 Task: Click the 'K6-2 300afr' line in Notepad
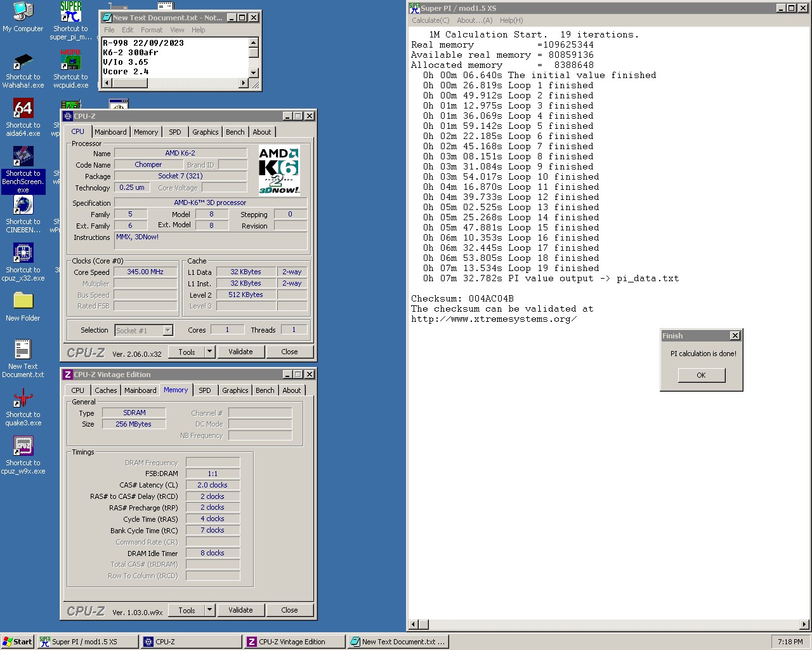(x=131, y=53)
